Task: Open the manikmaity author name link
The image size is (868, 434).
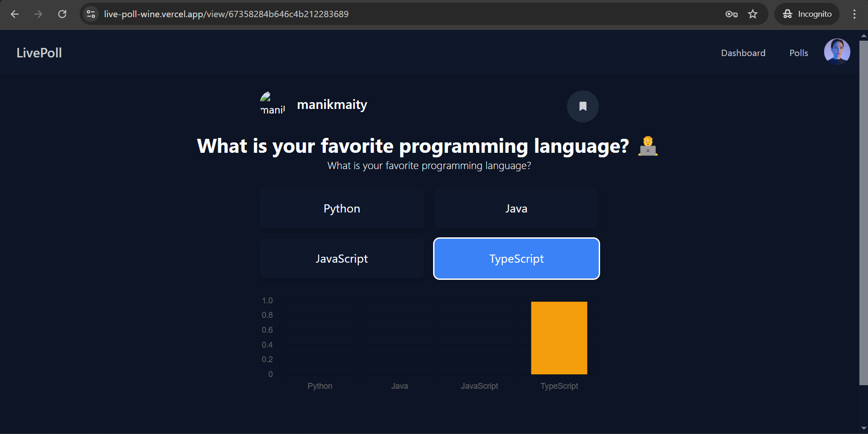Action: (332, 105)
